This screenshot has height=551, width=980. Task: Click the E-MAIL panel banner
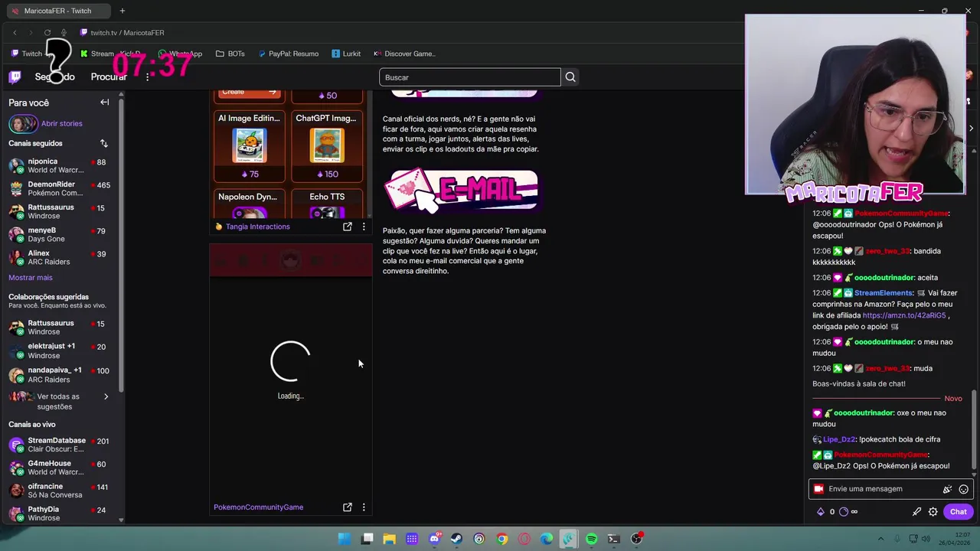(x=463, y=191)
